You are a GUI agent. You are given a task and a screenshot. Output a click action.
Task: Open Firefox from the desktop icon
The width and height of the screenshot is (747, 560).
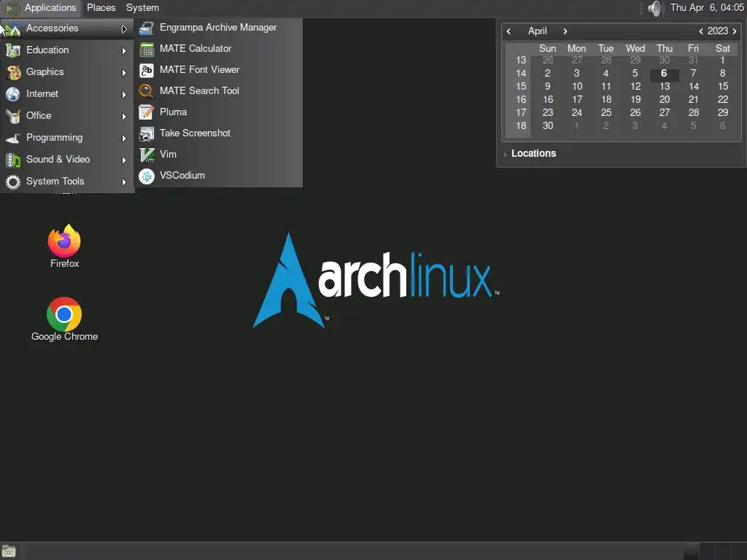(64, 241)
